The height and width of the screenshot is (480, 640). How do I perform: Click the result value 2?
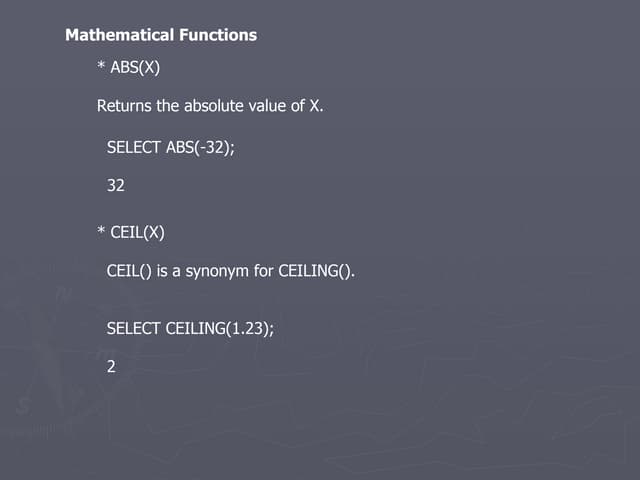pos(111,366)
